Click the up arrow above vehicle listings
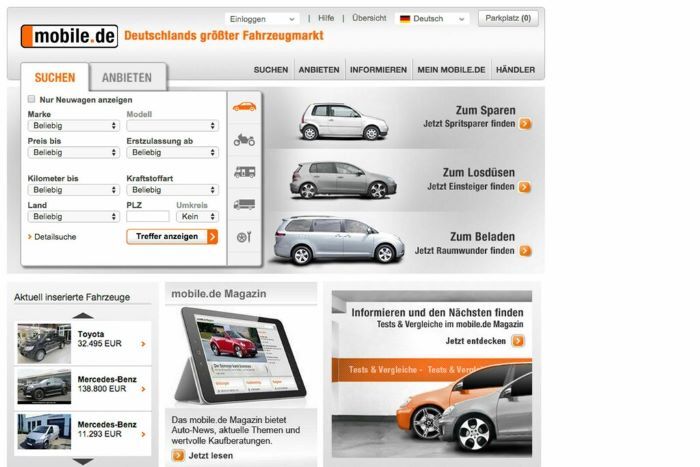 [83, 316]
